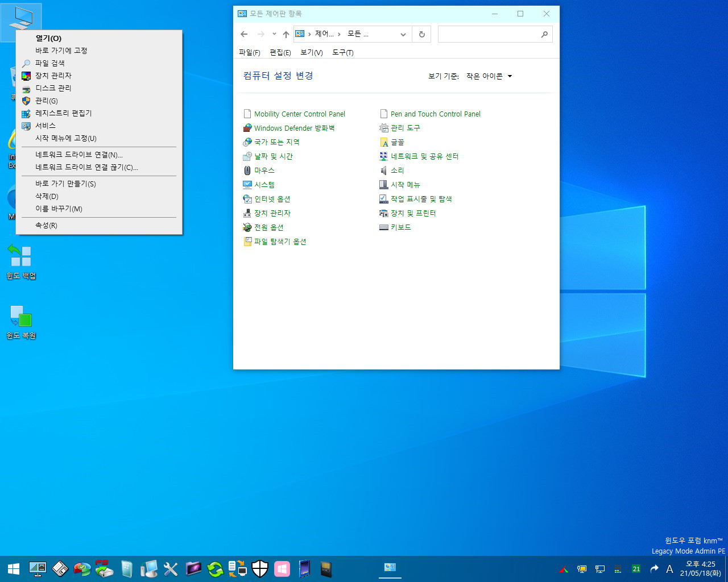Click the Back arrow in control panel
Viewport: 728px width, 582px height.
pos(244,34)
